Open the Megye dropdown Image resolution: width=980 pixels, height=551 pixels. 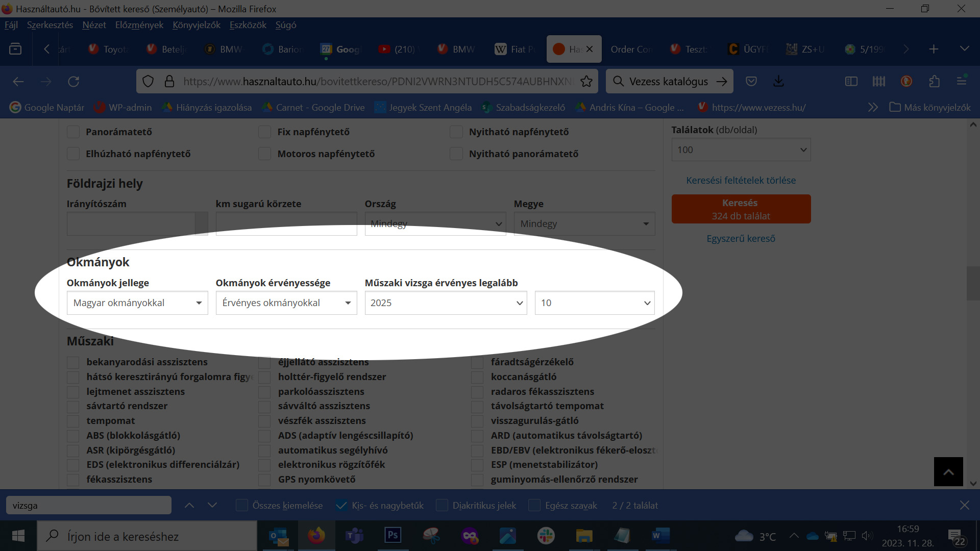584,223
